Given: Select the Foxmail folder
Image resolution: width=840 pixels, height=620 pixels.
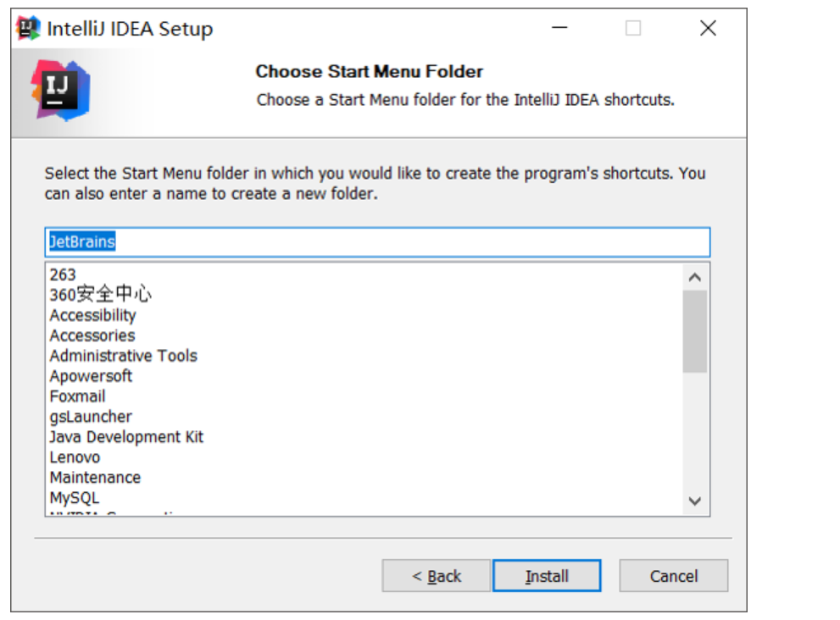Looking at the screenshot, I should coord(77,396).
